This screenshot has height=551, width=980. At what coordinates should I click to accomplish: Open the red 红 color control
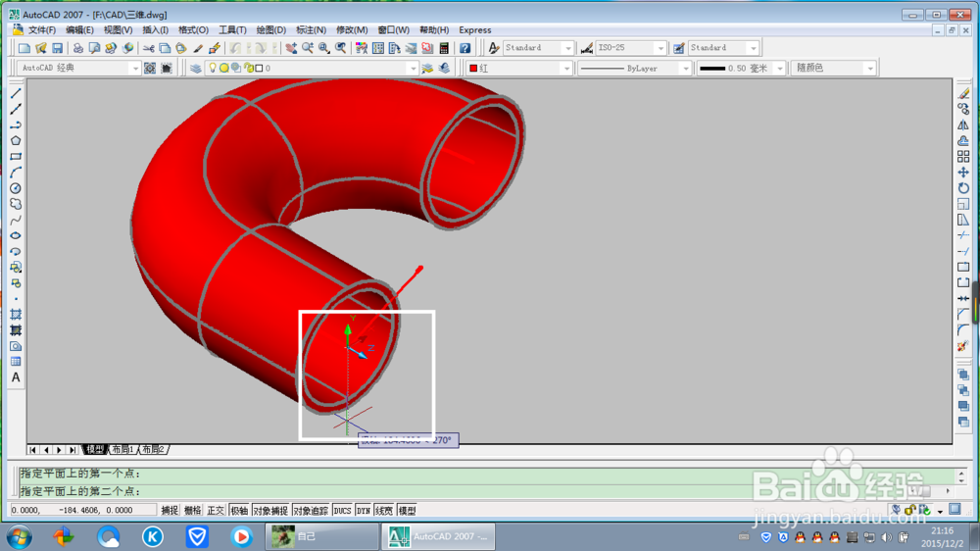[518, 69]
